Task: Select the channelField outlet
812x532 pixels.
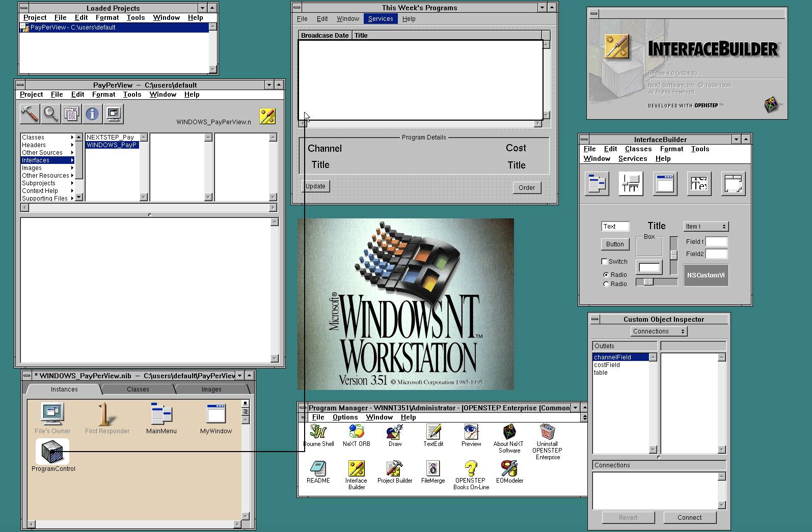Action: click(x=620, y=357)
